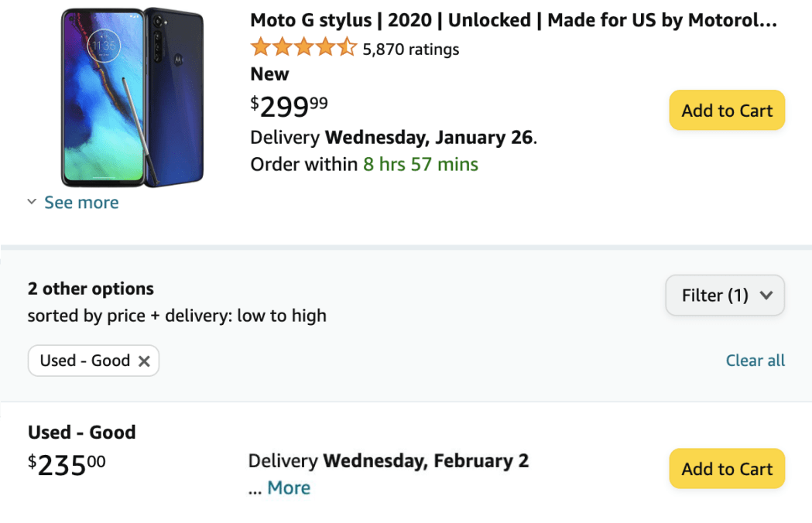Open the 5,870 ratings link
Image resolution: width=812 pixels, height=523 pixels.
coord(411,50)
